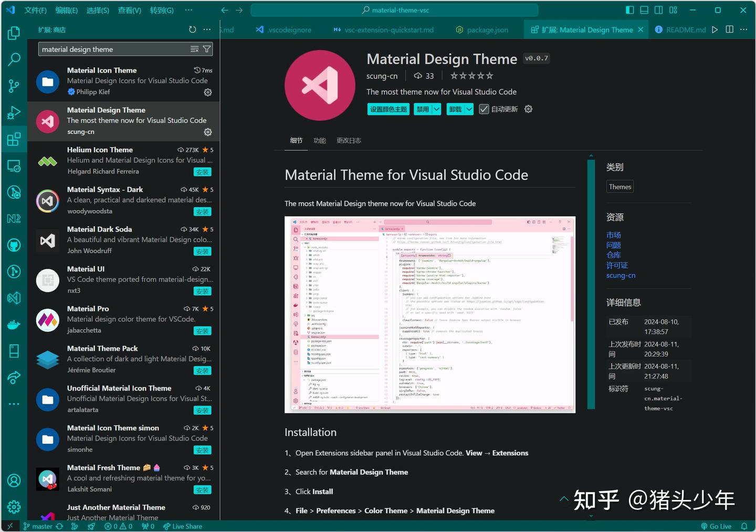The image size is (756, 532).
Task: Switch to the 更改日志 tab
Action: [x=349, y=140]
